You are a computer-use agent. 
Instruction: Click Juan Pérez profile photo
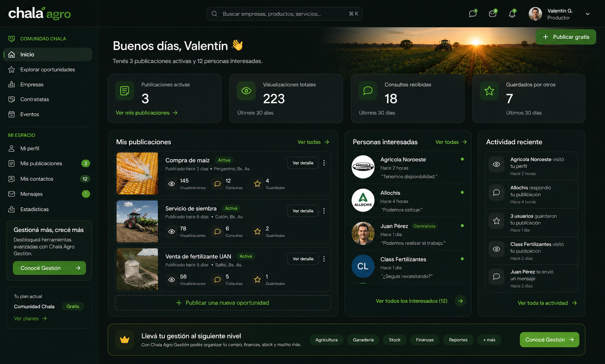(363, 233)
